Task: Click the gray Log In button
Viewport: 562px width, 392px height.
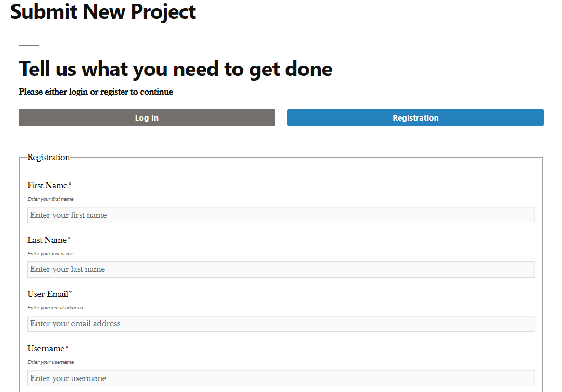Action: 147,117
